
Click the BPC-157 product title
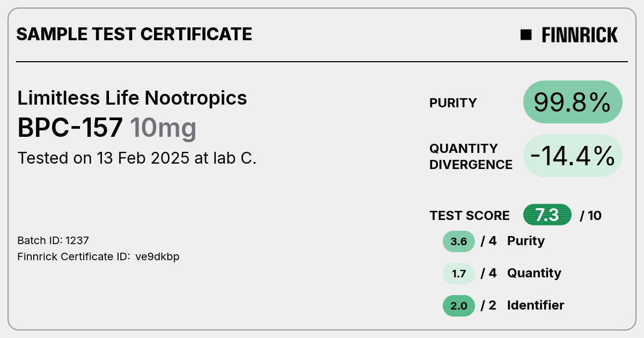tap(71, 128)
